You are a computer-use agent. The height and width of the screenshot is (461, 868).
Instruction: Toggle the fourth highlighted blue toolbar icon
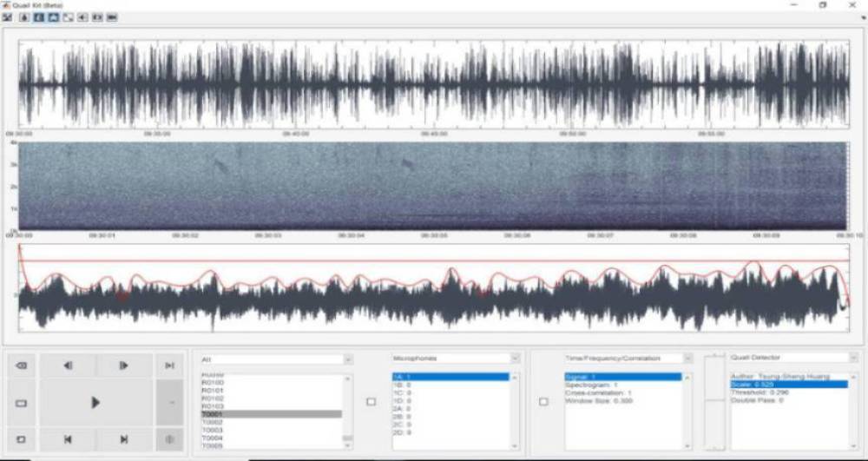click(x=53, y=17)
